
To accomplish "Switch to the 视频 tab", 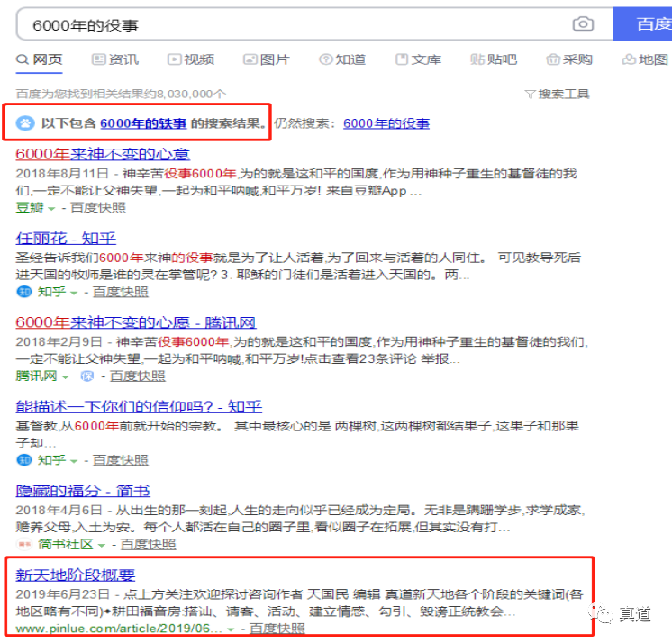I will (191, 59).
